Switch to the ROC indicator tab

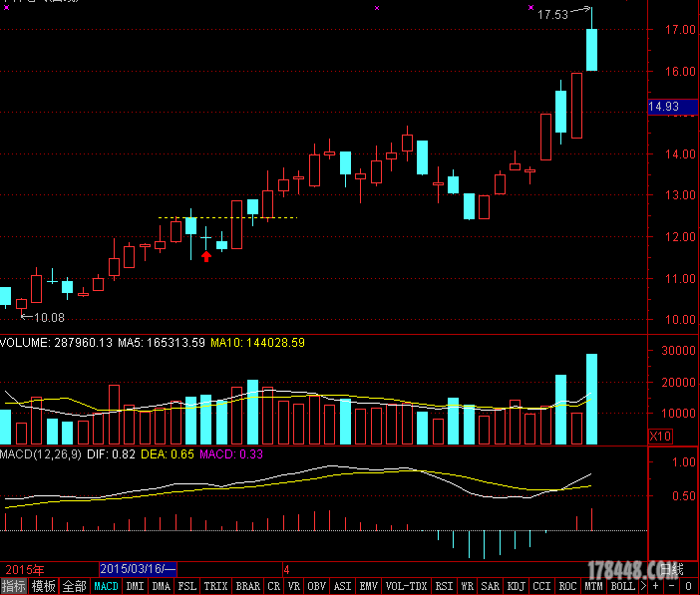pyautogui.click(x=568, y=586)
